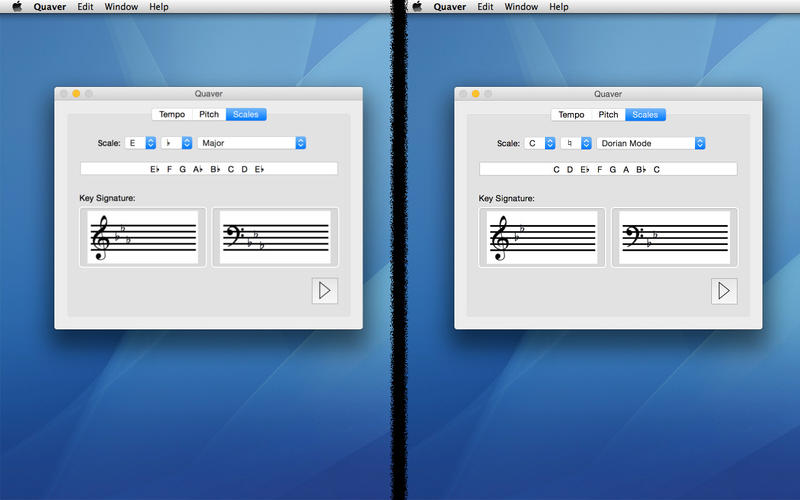Play the E-flat Major scale
The width and height of the screenshot is (800, 500).
tap(324, 291)
